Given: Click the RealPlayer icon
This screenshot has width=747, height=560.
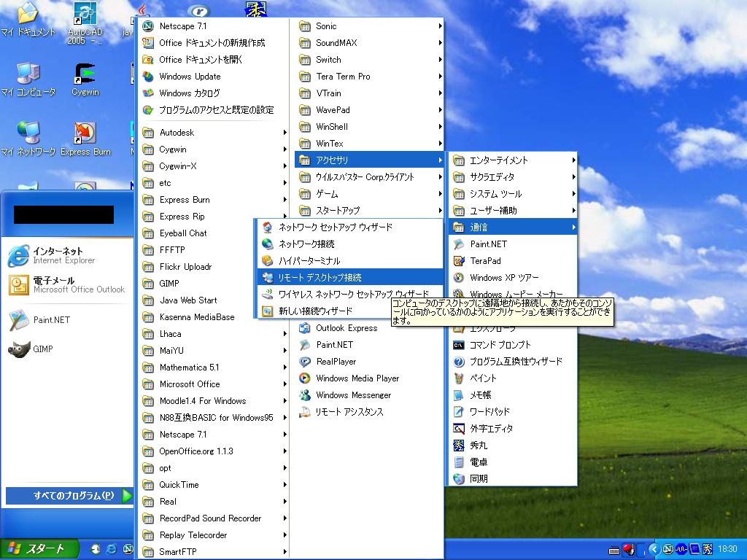Looking at the screenshot, I should point(304,362).
